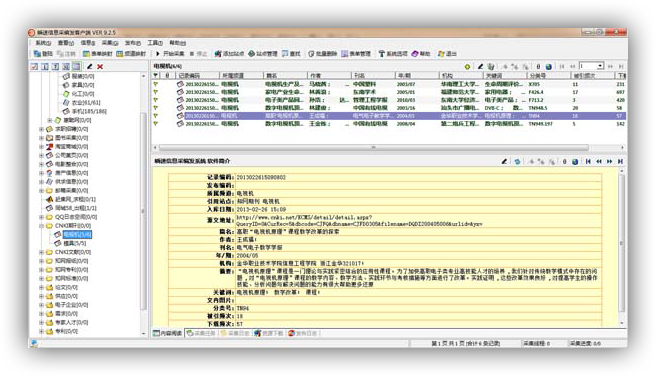Viewport: 656px width, 376px height.
Task: Open 表单管理 form management
Action: pyautogui.click(x=356, y=54)
